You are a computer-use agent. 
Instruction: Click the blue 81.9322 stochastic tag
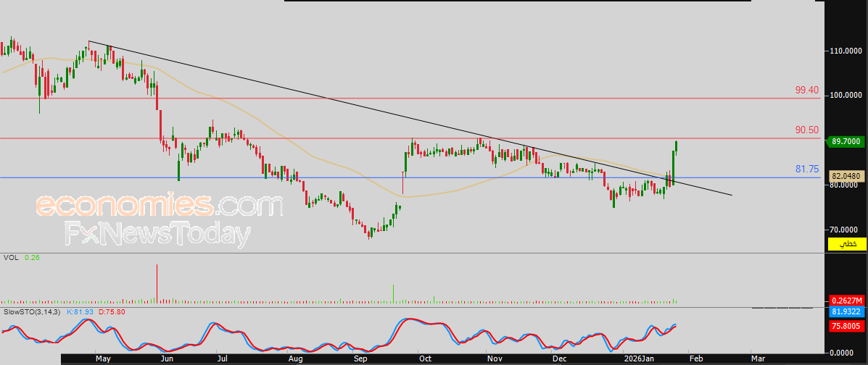point(847,311)
